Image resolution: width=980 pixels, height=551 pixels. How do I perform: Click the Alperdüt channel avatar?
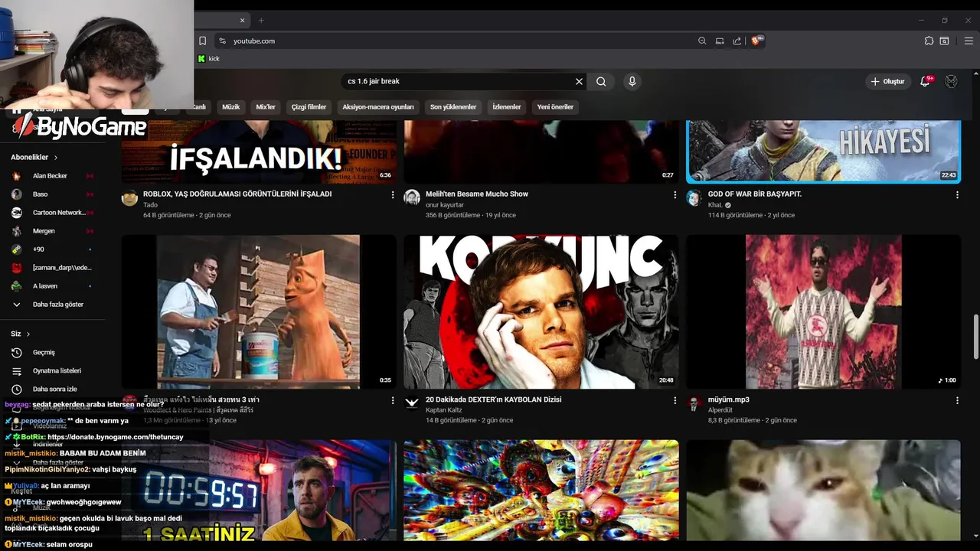694,403
